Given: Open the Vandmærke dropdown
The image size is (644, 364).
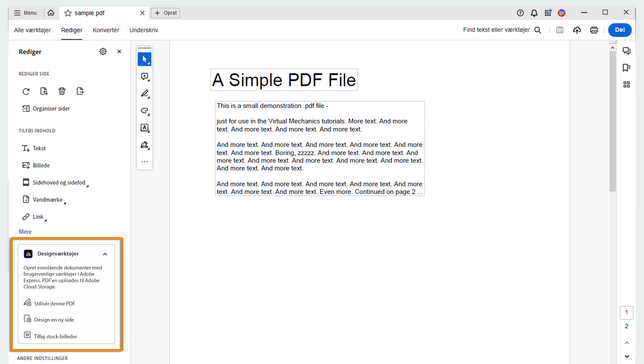Looking at the screenshot, I should [x=47, y=200].
